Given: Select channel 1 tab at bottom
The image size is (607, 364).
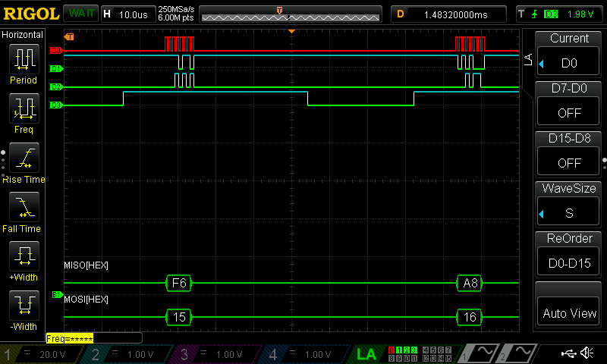Looking at the screenshot, I should click(x=36, y=354).
